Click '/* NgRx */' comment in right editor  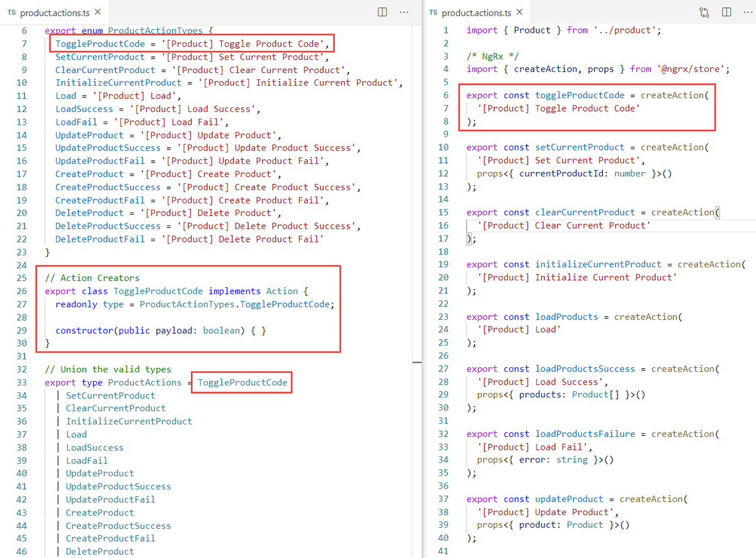point(493,56)
